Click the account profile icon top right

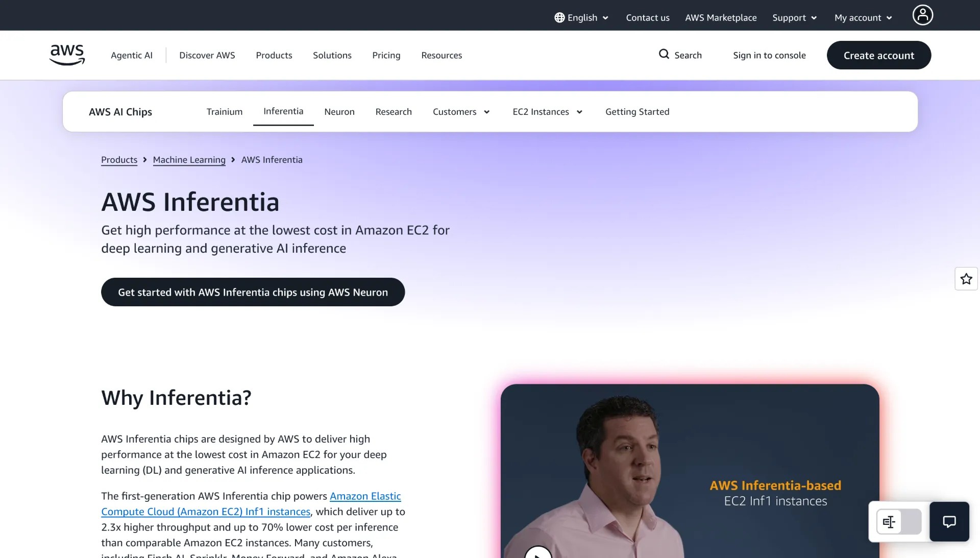click(x=922, y=15)
